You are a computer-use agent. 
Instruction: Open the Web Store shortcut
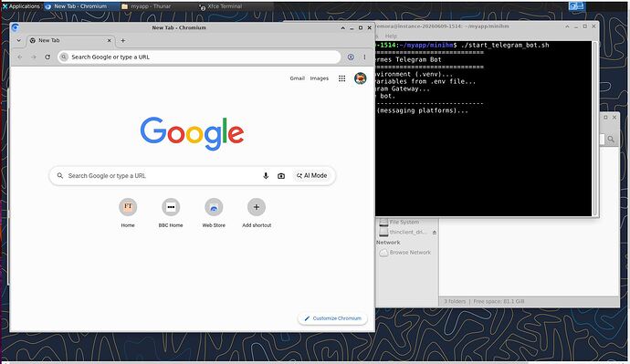(214, 213)
